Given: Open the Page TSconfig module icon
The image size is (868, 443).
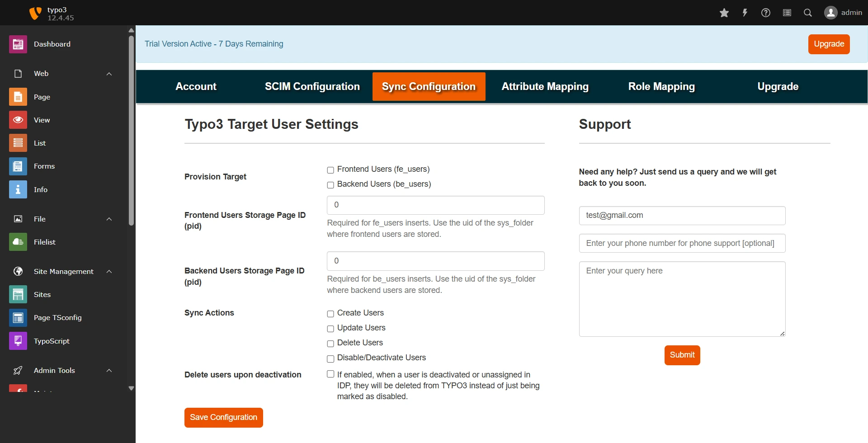Looking at the screenshot, I should (x=18, y=318).
